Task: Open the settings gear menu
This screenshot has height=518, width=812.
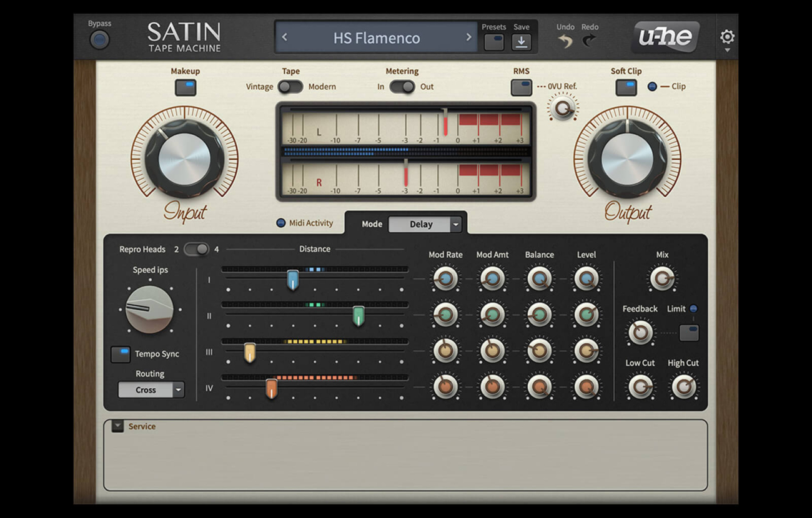Action: click(727, 37)
